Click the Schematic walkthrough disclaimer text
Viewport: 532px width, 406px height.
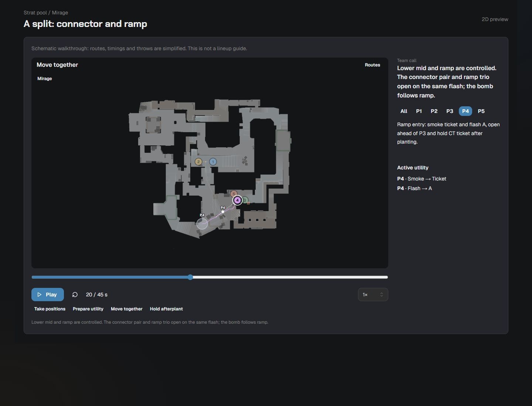[139, 48]
